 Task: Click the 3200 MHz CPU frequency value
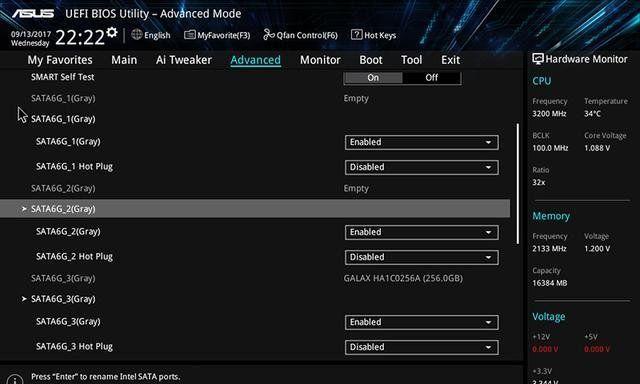click(x=549, y=114)
